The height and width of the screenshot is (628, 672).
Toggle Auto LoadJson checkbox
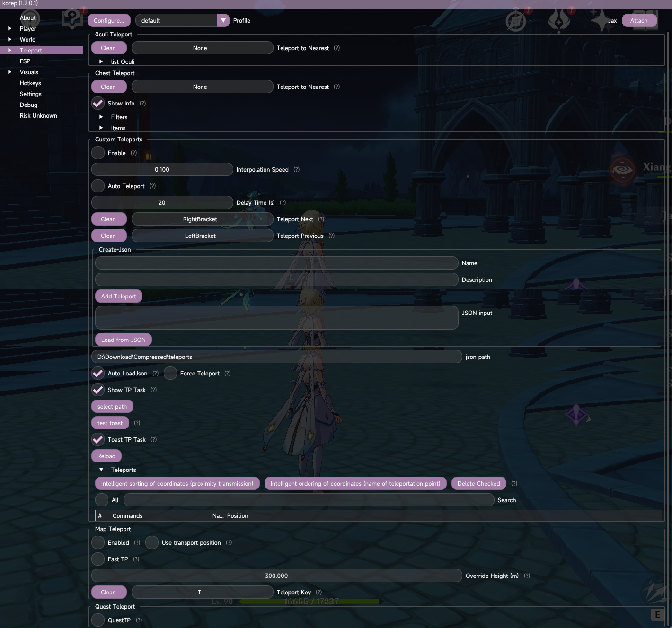[98, 373]
